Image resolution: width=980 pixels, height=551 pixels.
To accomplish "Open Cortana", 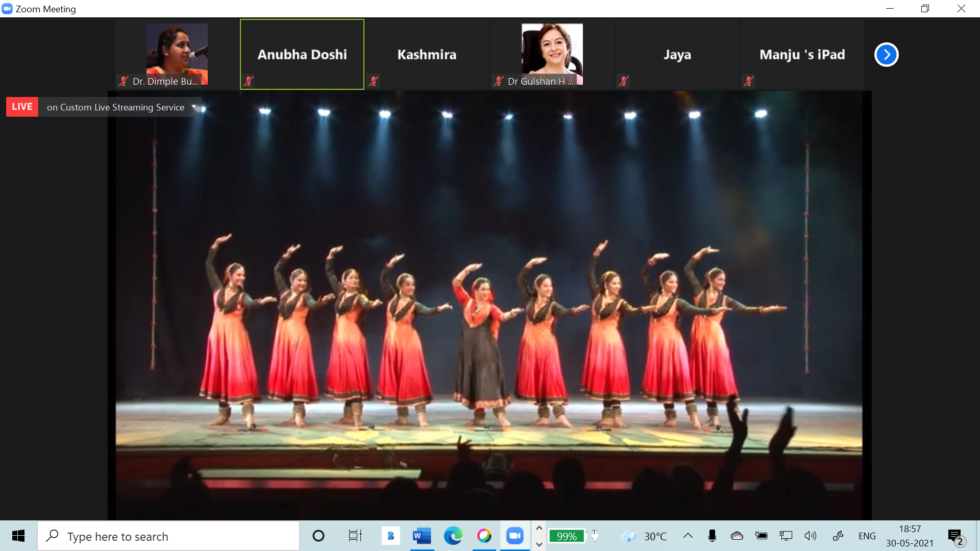I will point(318,536).
